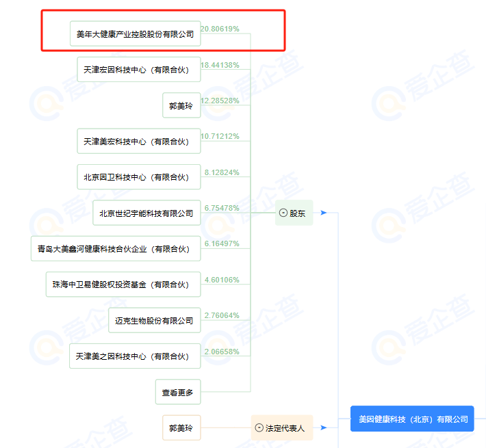Image resolution: width=486 pixels, height=448 pixels.
Task: Click the 20.80619% share value
Action: 220,29
